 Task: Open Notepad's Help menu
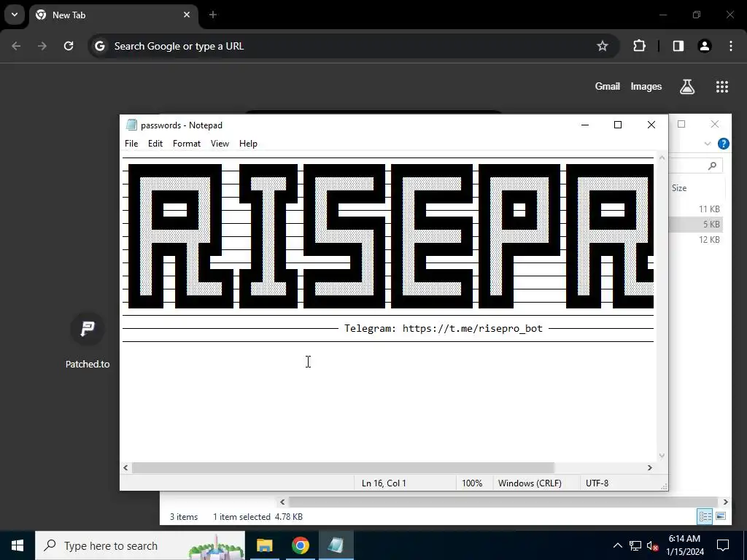[248, 144]
